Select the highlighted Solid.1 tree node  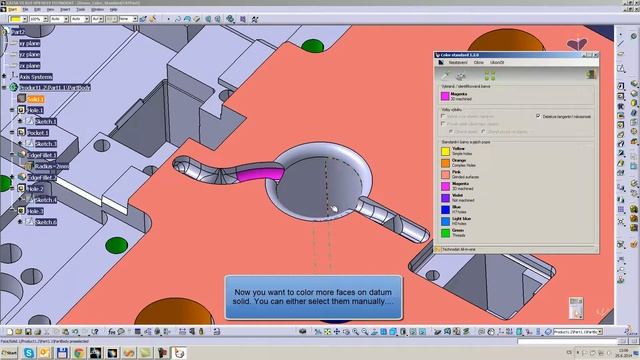36,99
